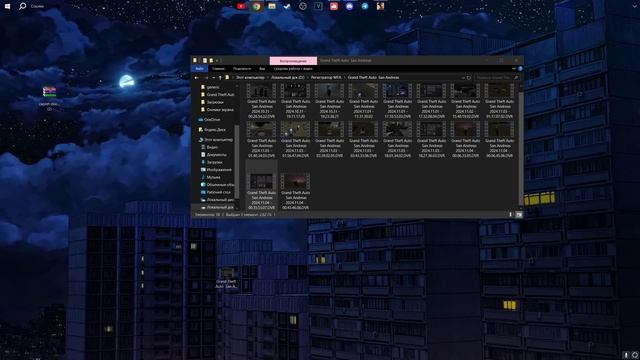This screenshot has width=640, height=360.
Task: Go up one folder level
Action: pyautogui.click(x=220, y=78)
